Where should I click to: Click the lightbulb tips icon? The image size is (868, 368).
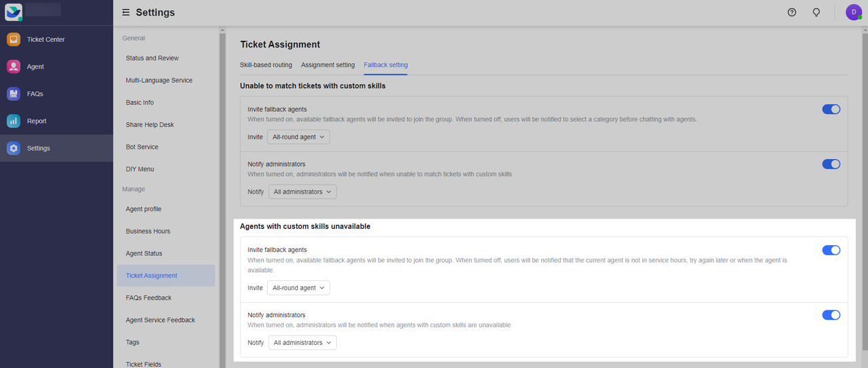[816, 12]
